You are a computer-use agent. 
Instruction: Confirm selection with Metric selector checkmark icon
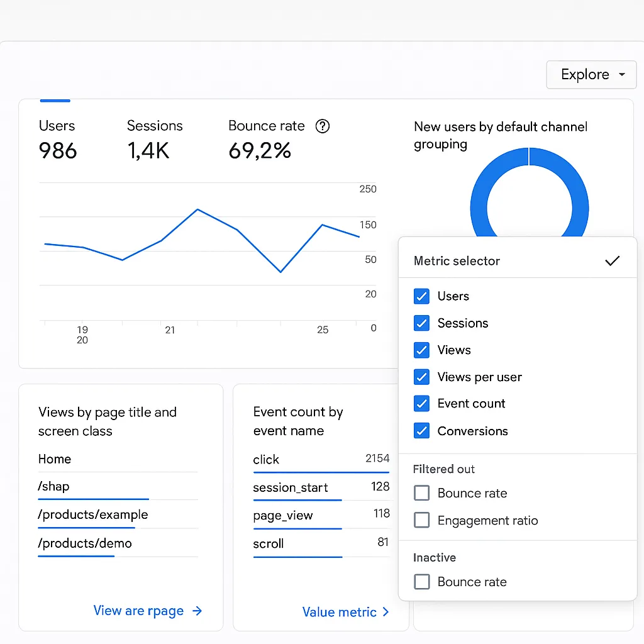[x=612, y=261]
